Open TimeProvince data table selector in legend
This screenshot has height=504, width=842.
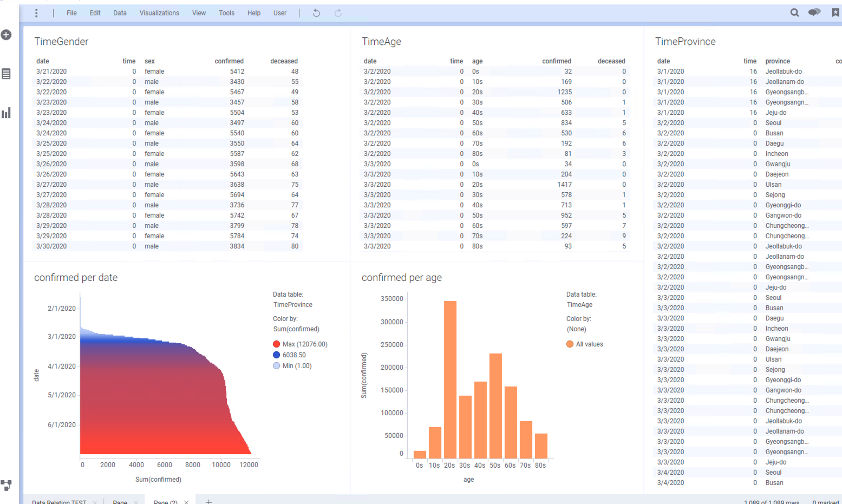(x=292, y=305)
